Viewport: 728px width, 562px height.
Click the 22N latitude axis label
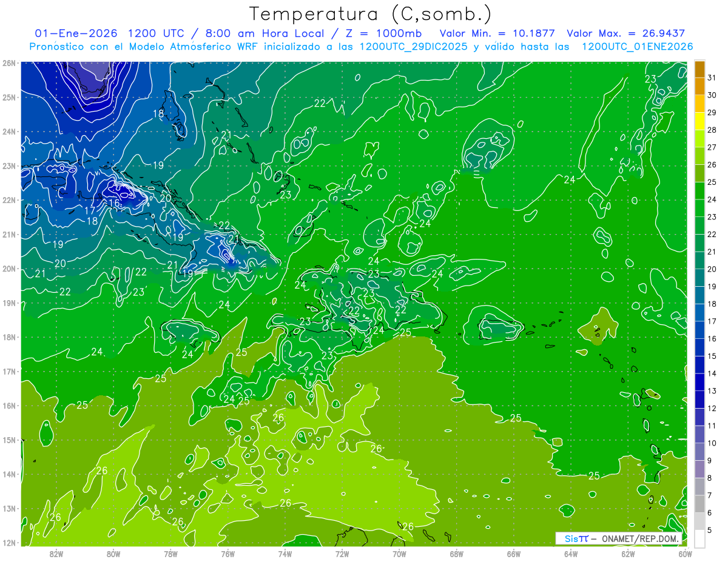(x=9, y=200)
